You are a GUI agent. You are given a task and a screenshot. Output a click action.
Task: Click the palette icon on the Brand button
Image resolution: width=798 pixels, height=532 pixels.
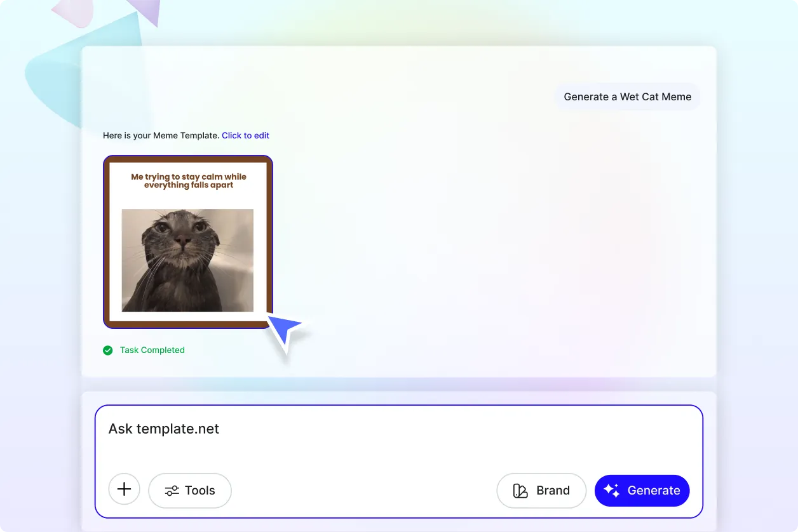(x=520, y=490)
